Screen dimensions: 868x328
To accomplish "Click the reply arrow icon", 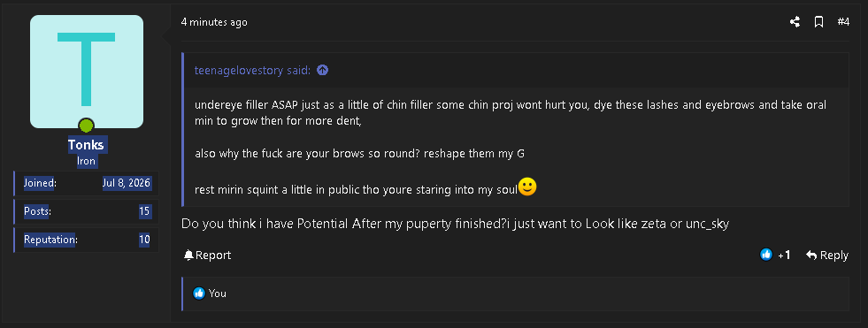I will click(811, 255).
